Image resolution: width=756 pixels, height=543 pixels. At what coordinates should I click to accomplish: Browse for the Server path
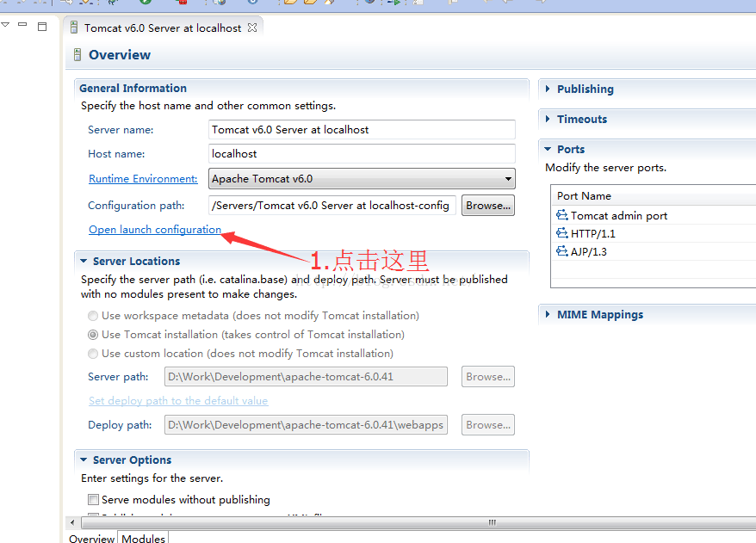pyautogui.click(x=488, y=377)
